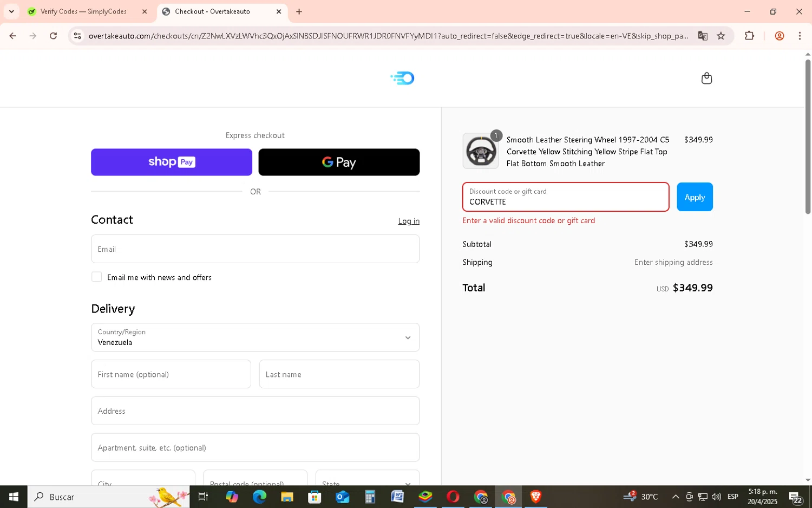Apply the discount code
Image resolution: width=812 pixels, height=508 pixels.
coord(695,197)
